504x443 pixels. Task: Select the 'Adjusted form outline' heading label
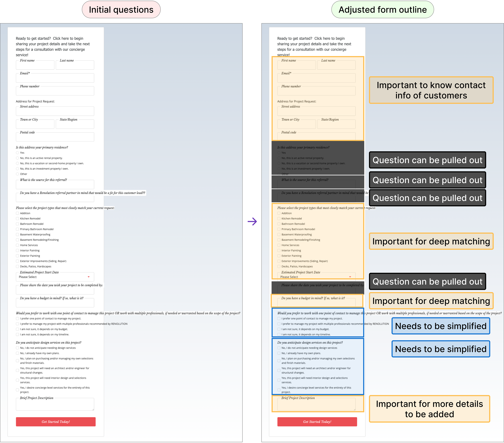point(382,10)
